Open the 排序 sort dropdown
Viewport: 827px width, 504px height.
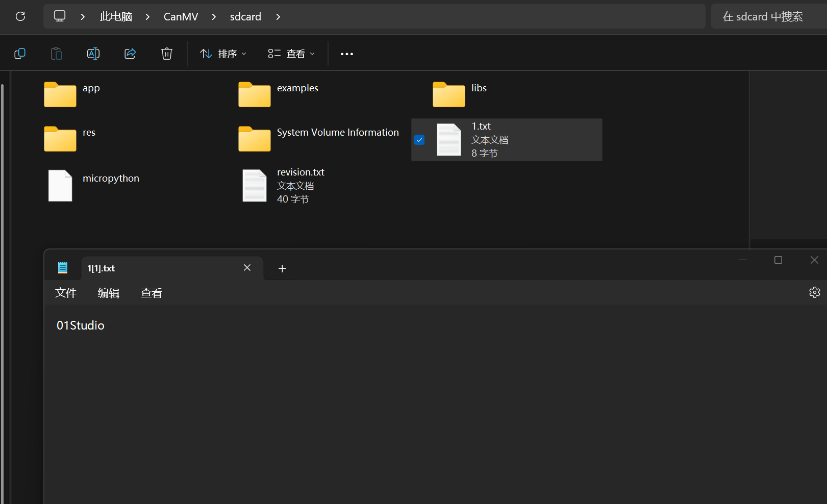tap(223, 54)
